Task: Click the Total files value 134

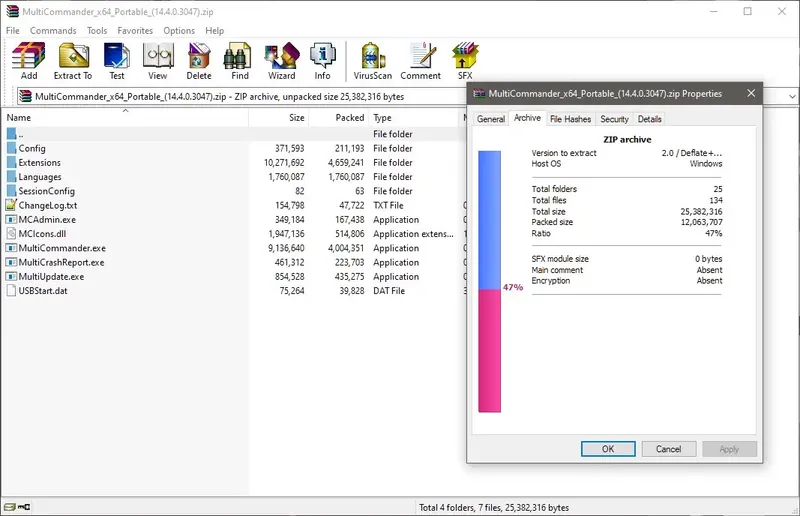Action: 716,200
